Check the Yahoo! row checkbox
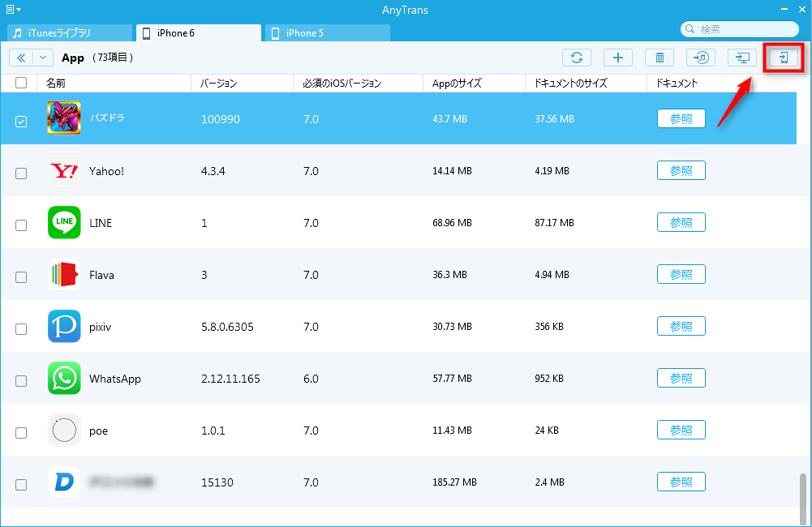This screenshot has width=812, height=527. tap(21, 174)
